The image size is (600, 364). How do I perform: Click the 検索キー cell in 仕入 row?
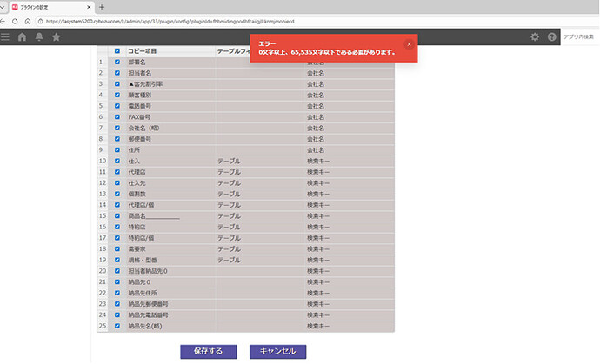[318, 161]
